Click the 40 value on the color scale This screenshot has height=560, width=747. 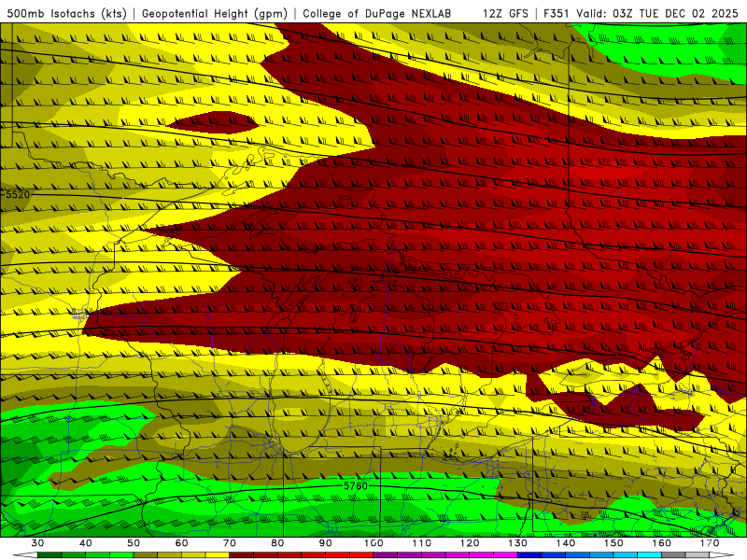86,543
